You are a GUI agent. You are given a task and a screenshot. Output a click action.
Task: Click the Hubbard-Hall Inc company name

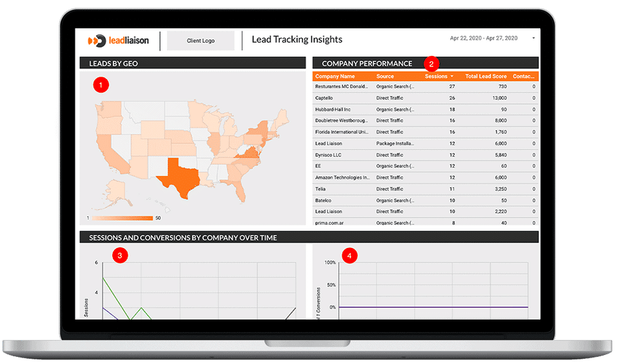click(x=333, y=110)
